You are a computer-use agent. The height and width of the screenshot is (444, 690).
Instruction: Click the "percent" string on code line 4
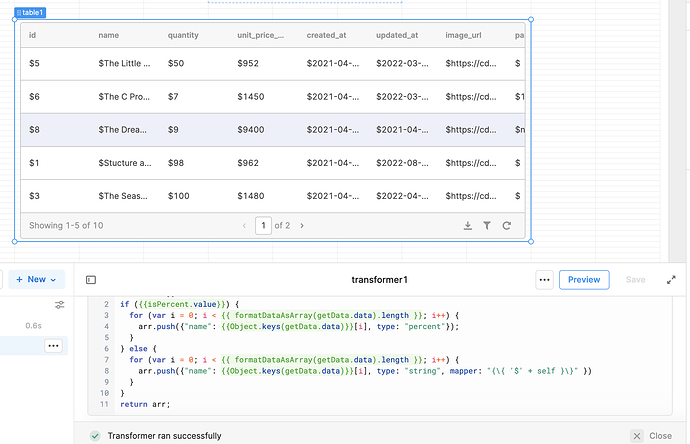click(425, 327)
